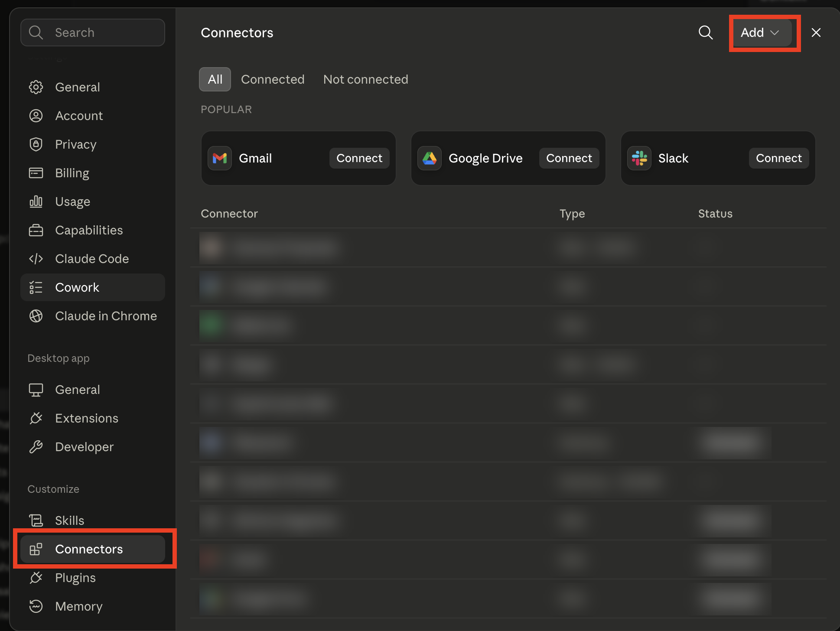The image size is (840, 631).
Task: Click the Status column header
Action: click(x=715, y=214)
